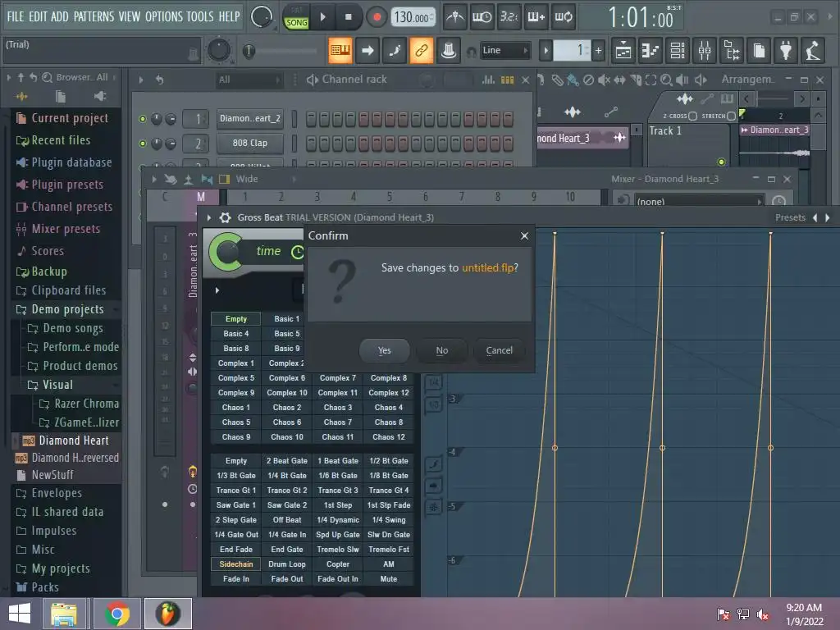
Task: Open Chrome from the taskbar
Action: click(117, 614)
